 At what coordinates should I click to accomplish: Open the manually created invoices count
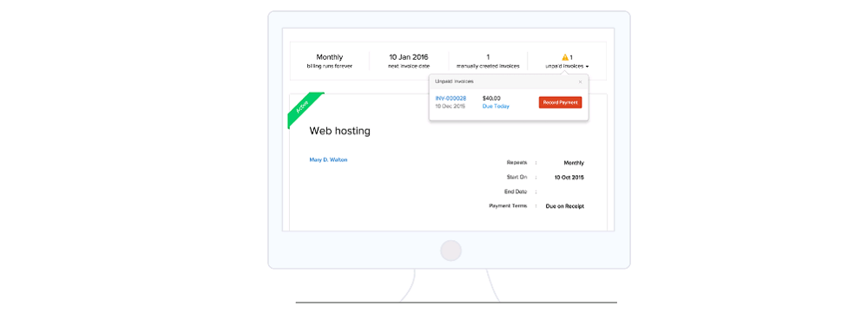click(488, 61)
